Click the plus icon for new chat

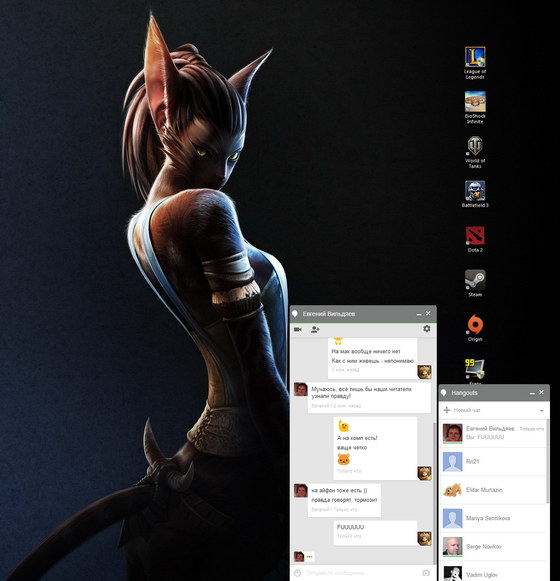(x=447, y=410)
